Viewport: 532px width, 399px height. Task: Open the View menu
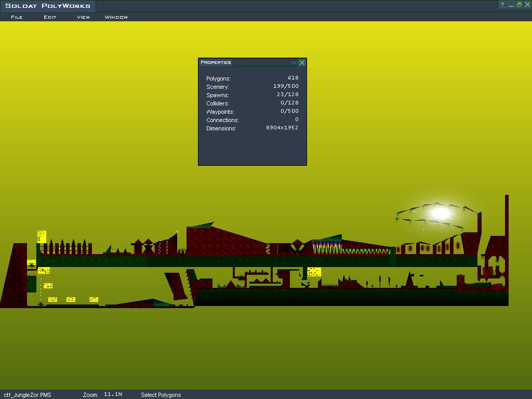point(83,17)
